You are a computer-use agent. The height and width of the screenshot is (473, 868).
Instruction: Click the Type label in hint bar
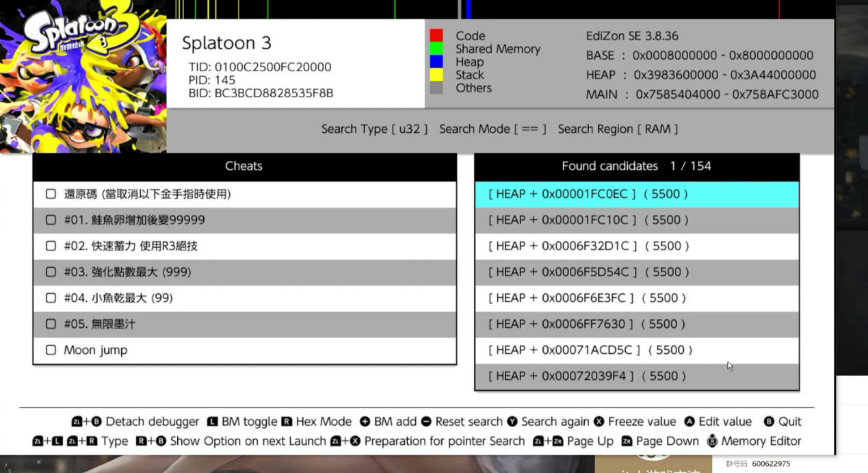click(x=115, y=442)
